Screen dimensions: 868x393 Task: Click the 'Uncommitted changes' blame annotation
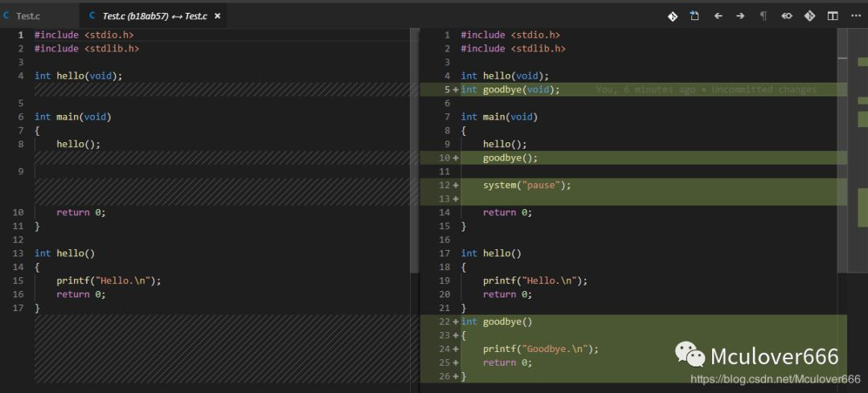764,89
